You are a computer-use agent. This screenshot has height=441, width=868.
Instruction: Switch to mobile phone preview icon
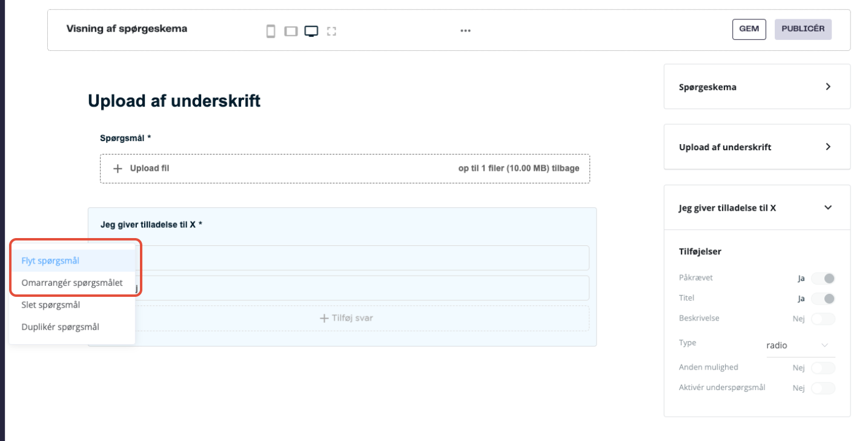[x=271, y=31]
